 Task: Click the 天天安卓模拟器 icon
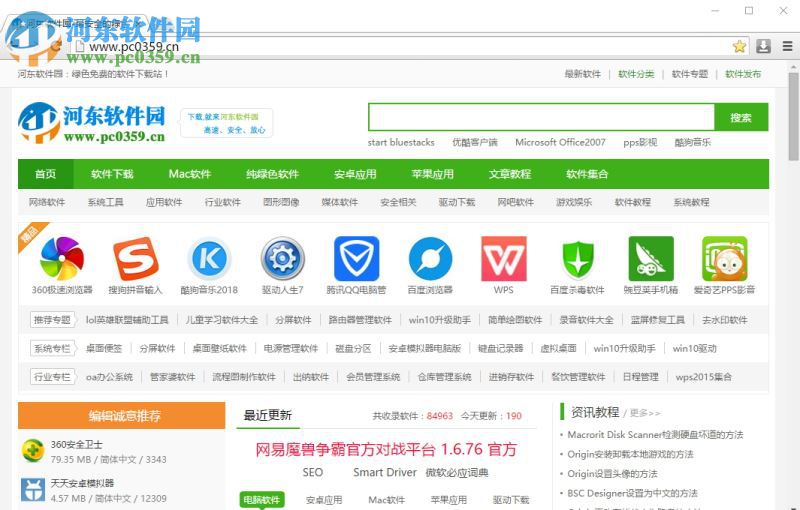pos(33,490)
